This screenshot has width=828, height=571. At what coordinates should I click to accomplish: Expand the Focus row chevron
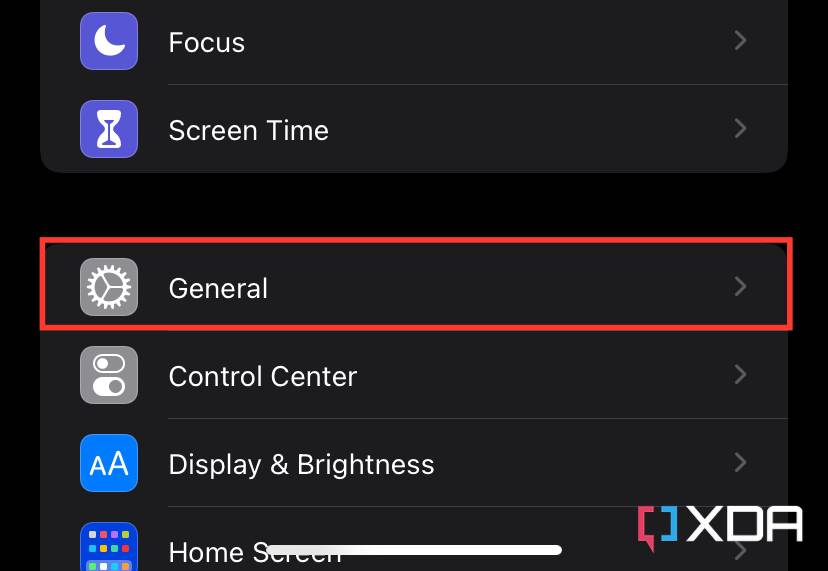coord(741,41)
